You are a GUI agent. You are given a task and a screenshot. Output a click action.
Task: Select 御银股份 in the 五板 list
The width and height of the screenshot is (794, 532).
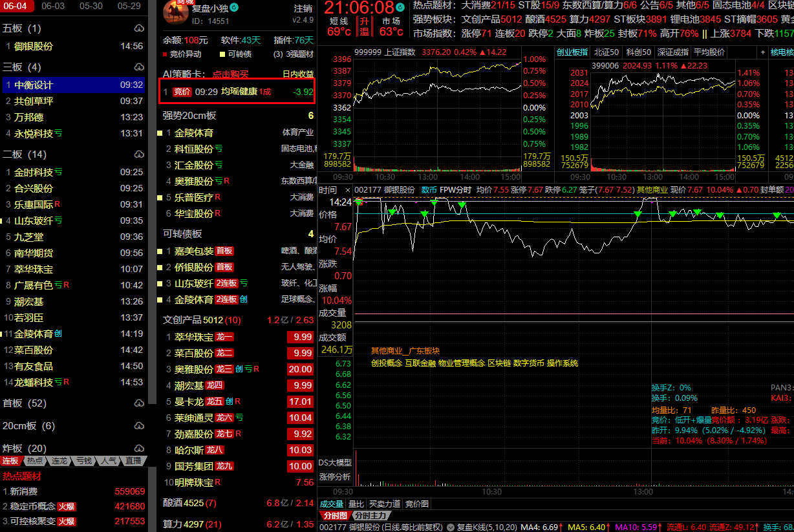(x=74, y=46)
